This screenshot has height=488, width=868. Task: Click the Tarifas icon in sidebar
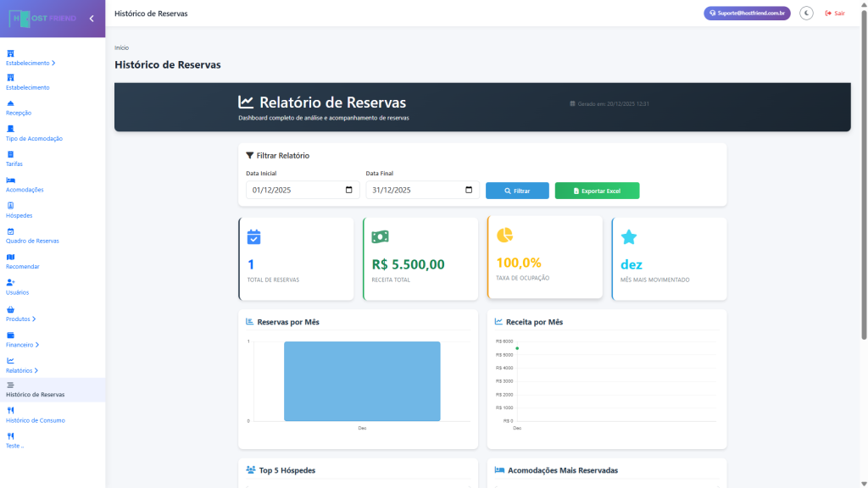[10, 154]
